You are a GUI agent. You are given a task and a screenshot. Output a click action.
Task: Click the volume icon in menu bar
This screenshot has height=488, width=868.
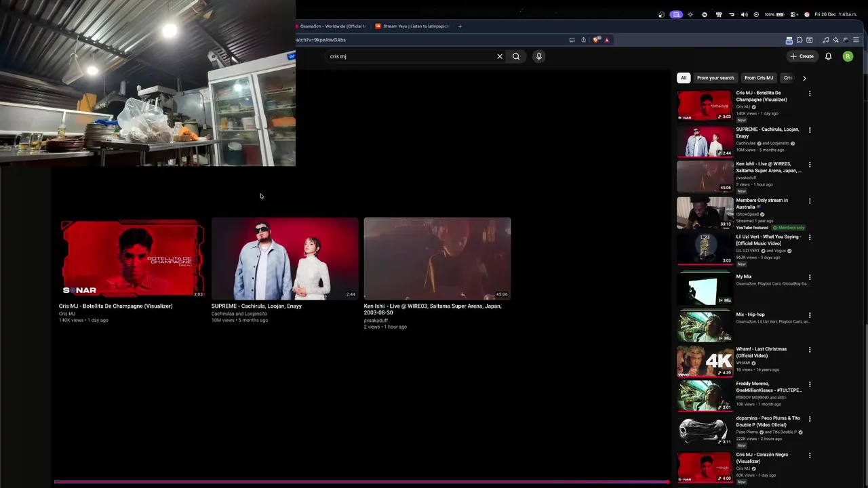tap(744, 14)
